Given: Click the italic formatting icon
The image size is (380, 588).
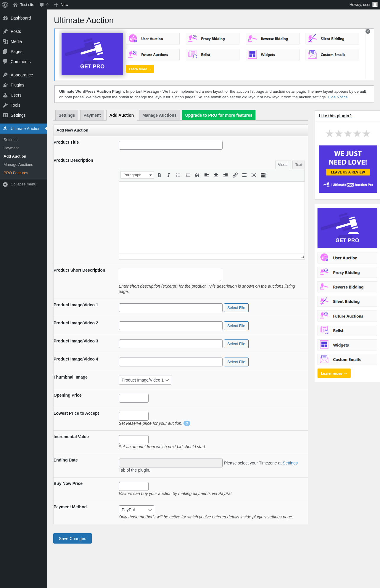Looking at the screenshot, I should click(x=169, y=175).
